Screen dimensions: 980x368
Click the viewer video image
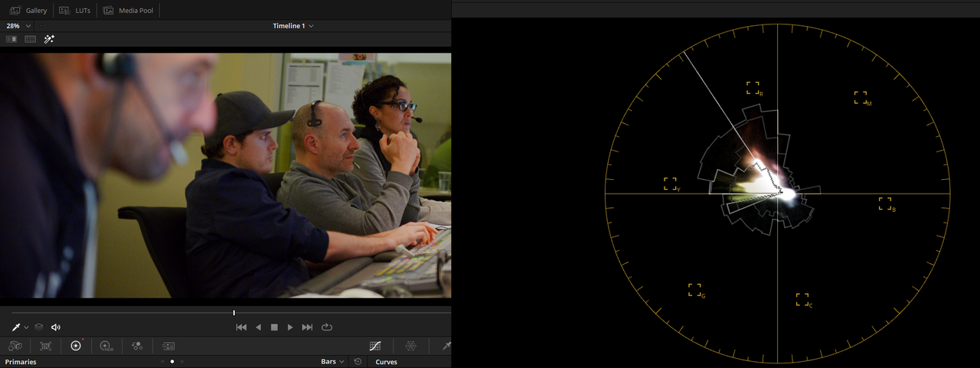(x=226, y=175)
